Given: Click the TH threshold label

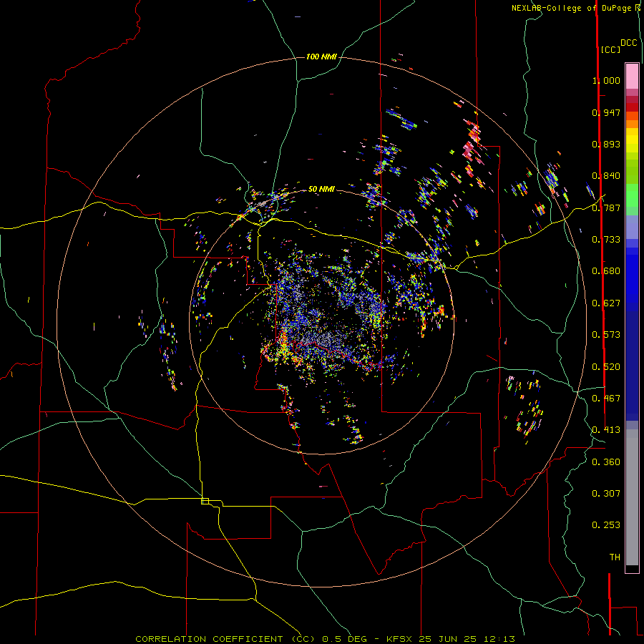Looking at the screenshot, I should click(615, 557).
